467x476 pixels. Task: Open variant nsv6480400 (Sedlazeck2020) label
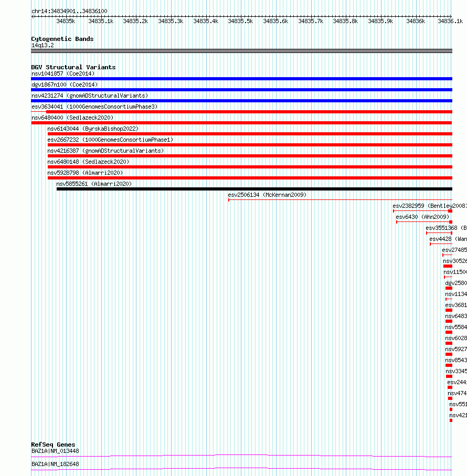pos(72,118)
